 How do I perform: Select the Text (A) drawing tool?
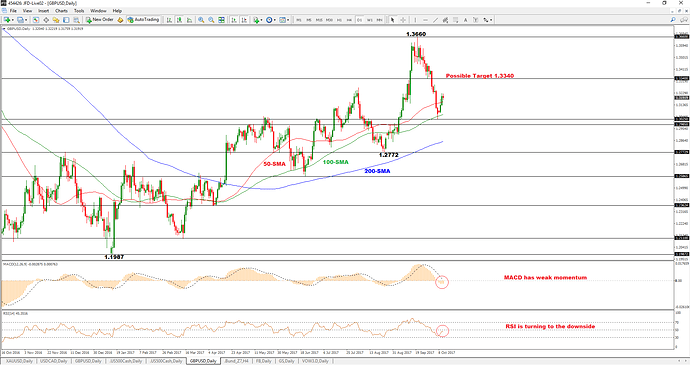pos(466,20)
